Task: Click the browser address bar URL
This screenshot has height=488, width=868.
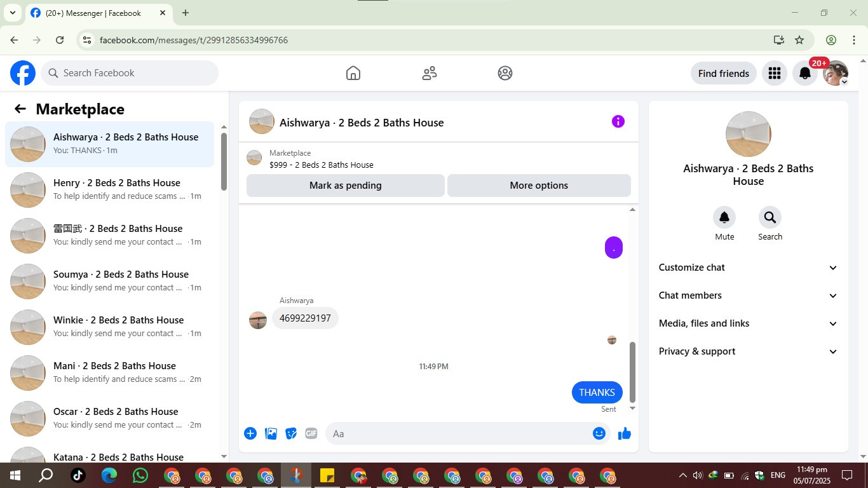Action: point(194,40)
